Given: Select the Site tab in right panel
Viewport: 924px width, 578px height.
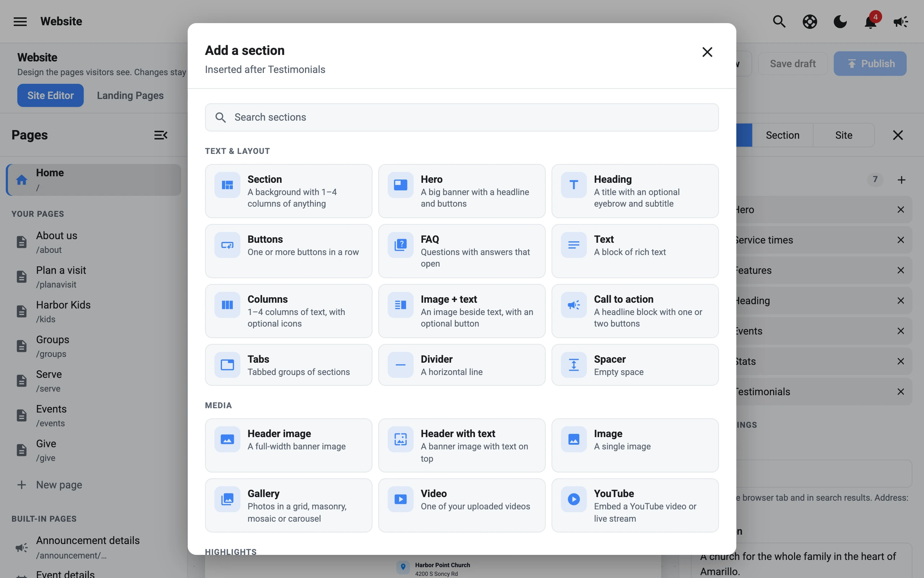Looking at the screenshot, I should coord(844,135).
